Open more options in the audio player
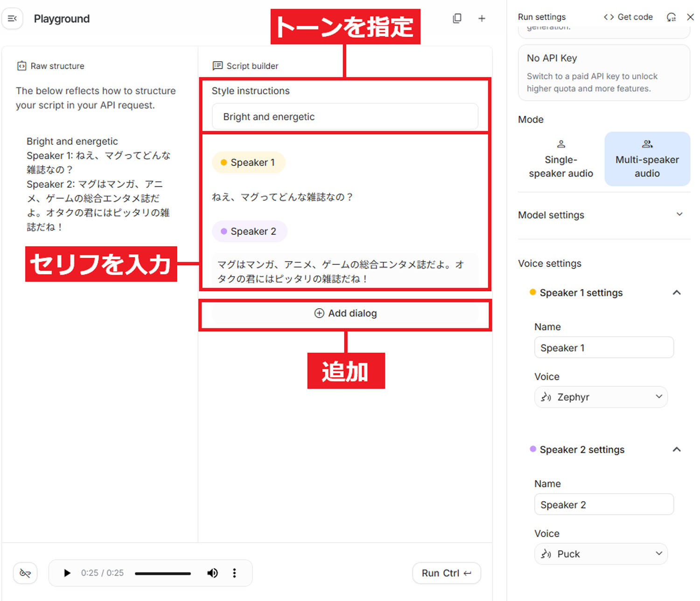The width and height of the screenshot is (700, 601). (234, 573)
